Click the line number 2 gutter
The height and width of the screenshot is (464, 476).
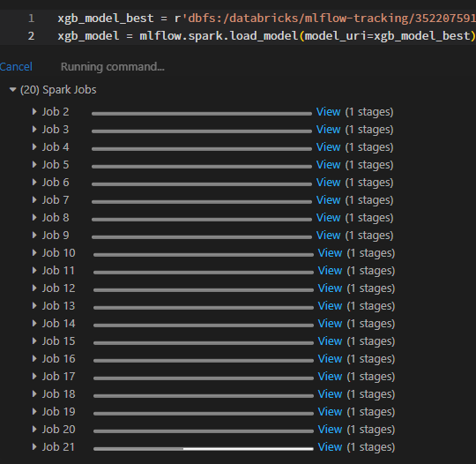(x=31, y=36)
